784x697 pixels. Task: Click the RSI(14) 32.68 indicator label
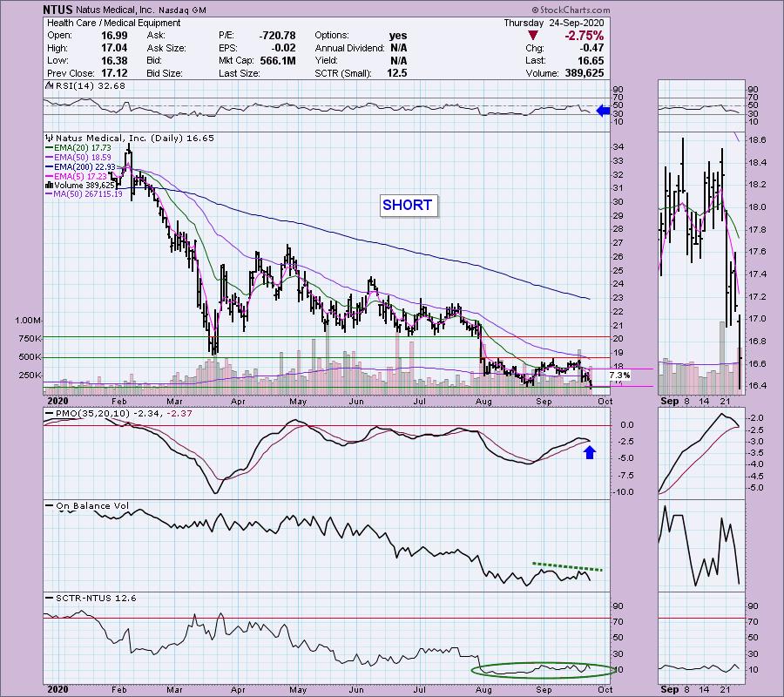90,86
